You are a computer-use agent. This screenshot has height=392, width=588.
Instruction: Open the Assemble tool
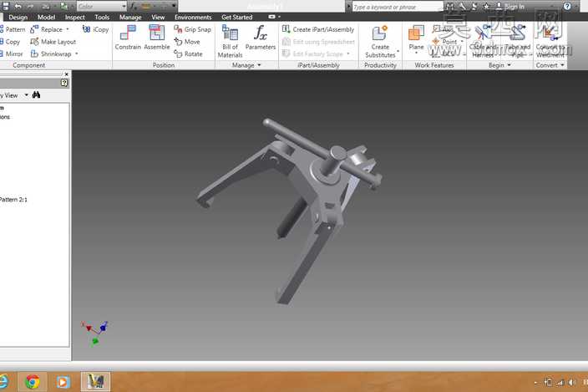[x=157, y=38]
